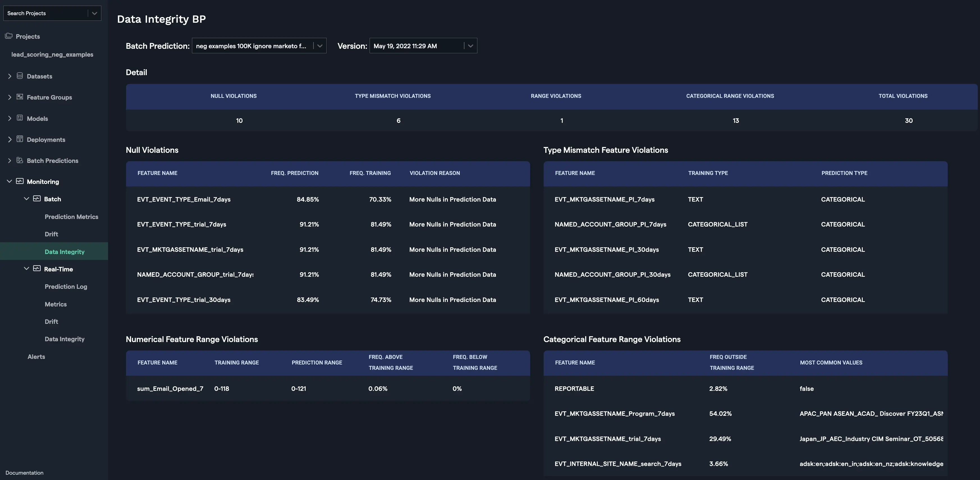Screen dimensions: 980x480
Task: Click the Feature Groups icon
Action: click(x=20, y=97)
